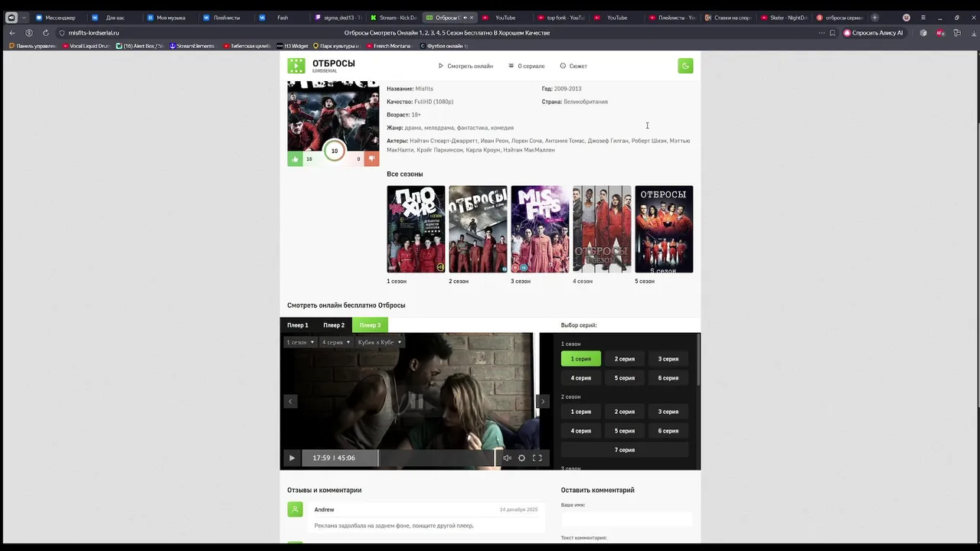The image size is (980, 551).
Task: Click the episode list scrollbar
Action: click(699, 358)
